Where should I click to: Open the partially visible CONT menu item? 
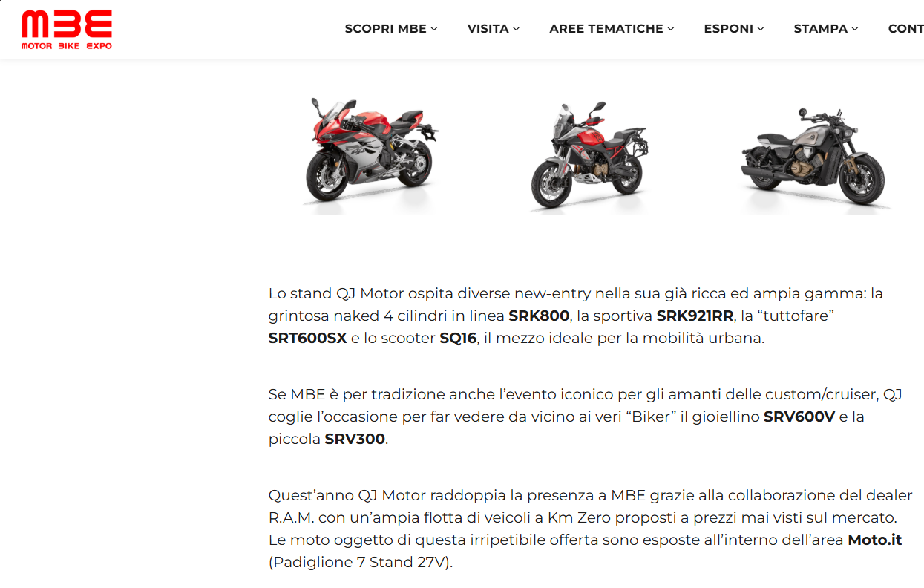[906, 29]
